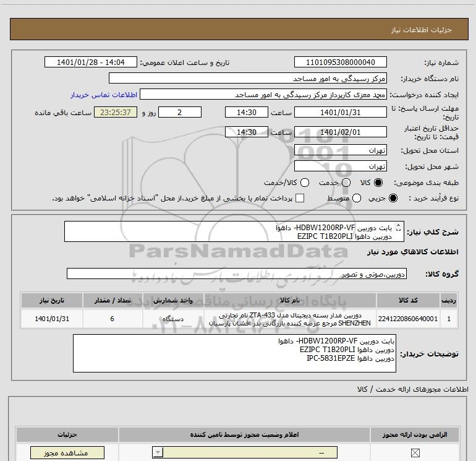Viewport: 476px width, 461px height.
Task: Click the گروه کالا field دوربین،صوتی و تصویر
Action: (x=237, y=274)
